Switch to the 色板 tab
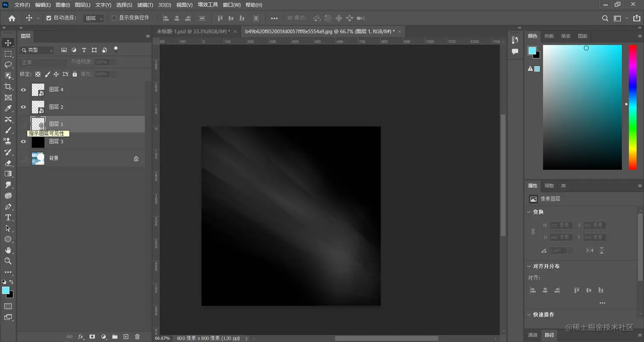This screenshot has height=342, width=644. pyautogui.click(x=549, y=36)
